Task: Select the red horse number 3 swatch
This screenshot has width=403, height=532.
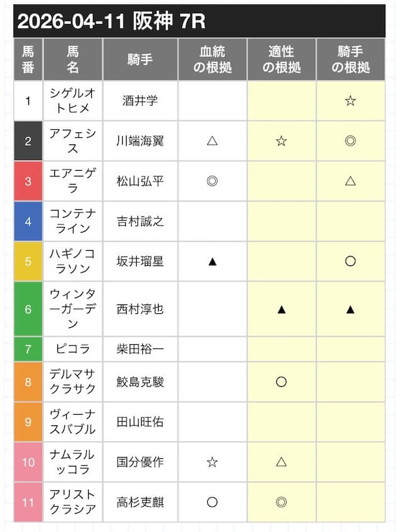Action: coord(28,181)
